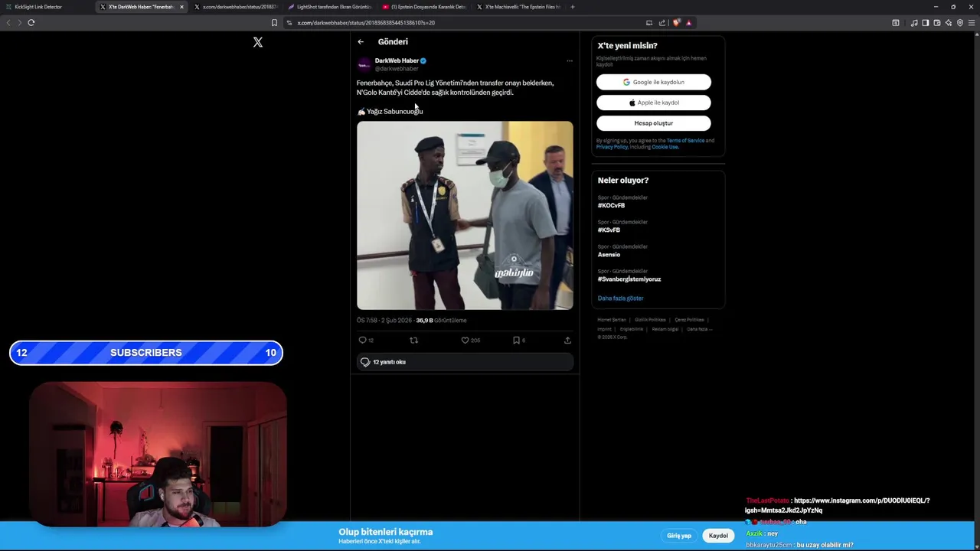980x551 pixels.
Task: Like the tweet with the heart icon
Action: [465, 340]
